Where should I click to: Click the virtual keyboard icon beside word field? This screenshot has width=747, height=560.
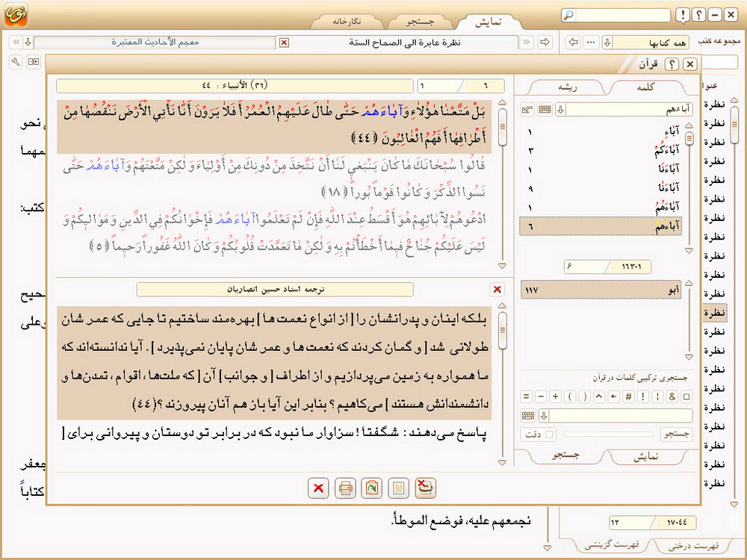click(545, 110)
